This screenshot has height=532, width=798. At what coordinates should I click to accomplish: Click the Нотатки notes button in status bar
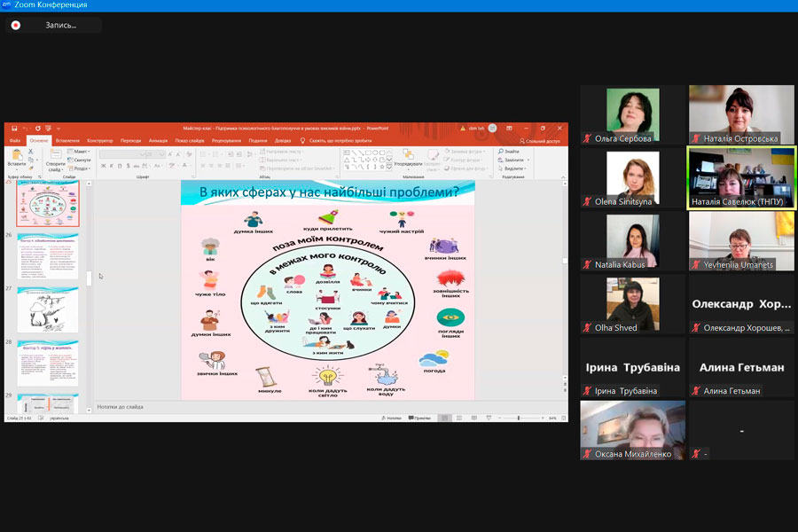click(x=391, y=418)
